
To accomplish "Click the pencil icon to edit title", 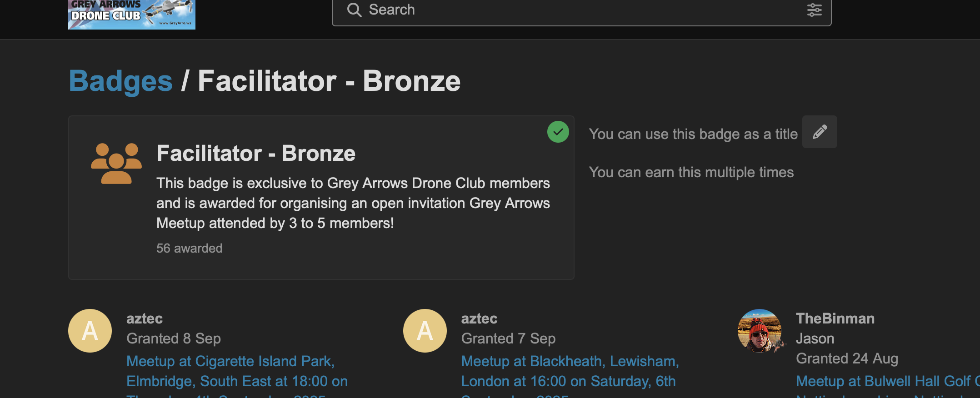I will [820, 132].
